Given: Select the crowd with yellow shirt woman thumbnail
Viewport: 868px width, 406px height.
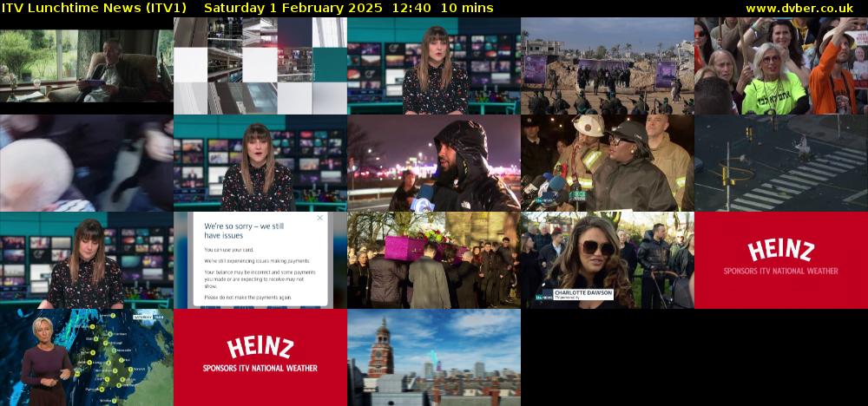Looking at the screenshot, I should 781,66.
